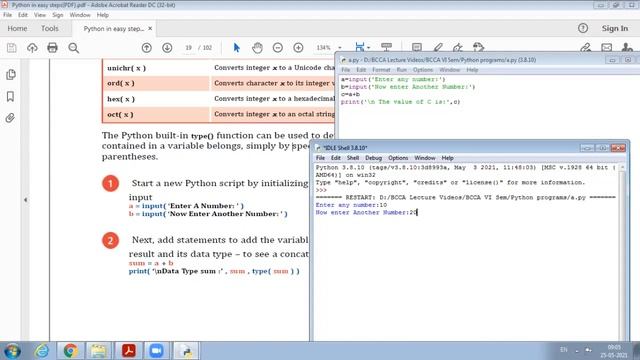The height and width of the screenshot is (360, 640).
Task: Add a comment with sticky note icon
Action: click(x=417, y=47)
